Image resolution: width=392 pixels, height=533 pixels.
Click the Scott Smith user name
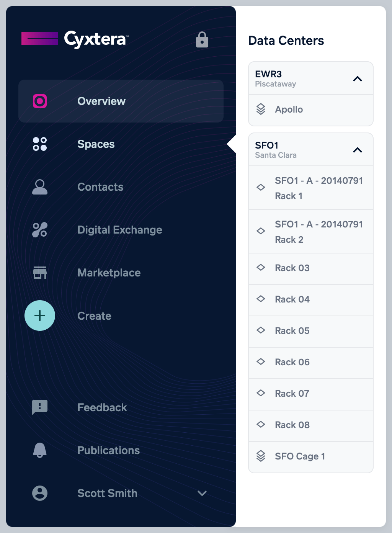click(108, 493)
